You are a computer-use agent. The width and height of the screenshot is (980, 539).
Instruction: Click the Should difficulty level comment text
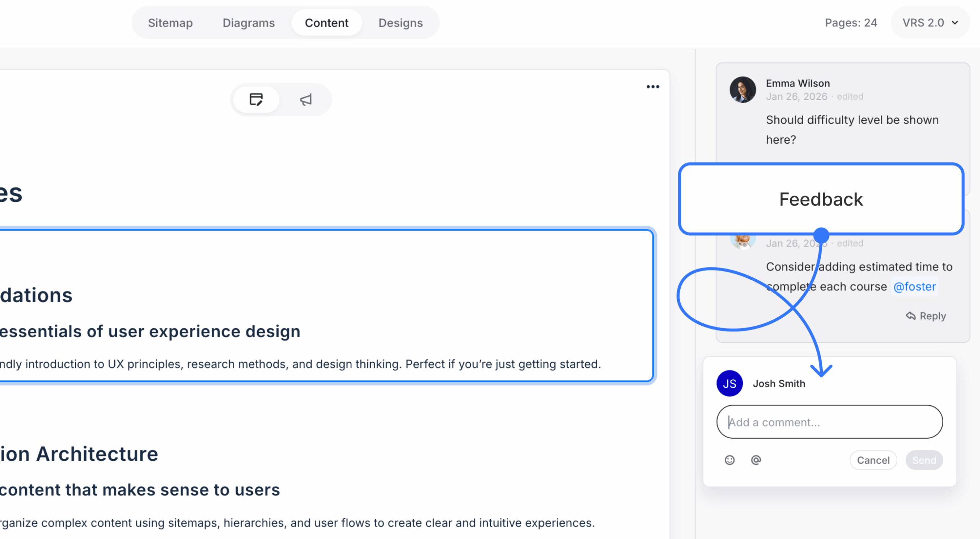[x=852, y=130]
